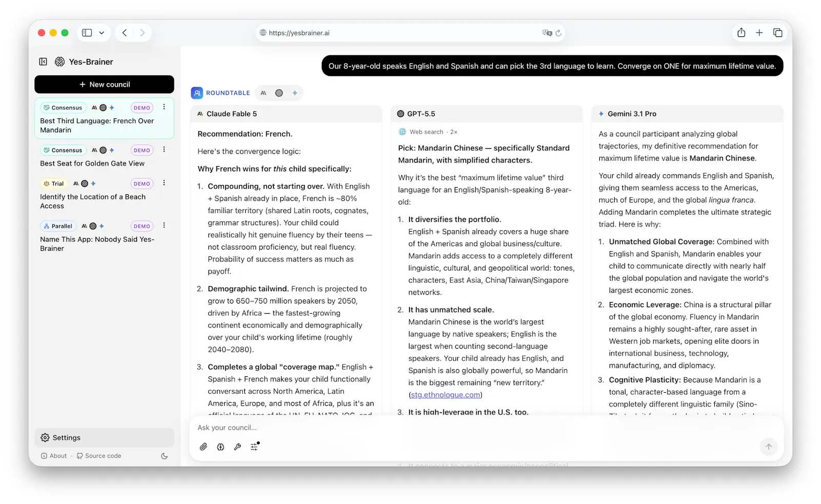
Task: Show browser tab overview icon
Action: click(778, 33)
